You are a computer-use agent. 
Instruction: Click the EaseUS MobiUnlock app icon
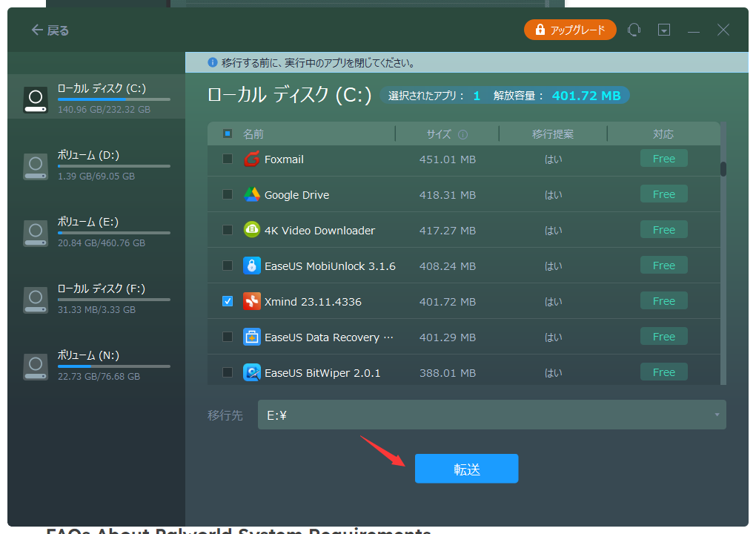(x=252, y=266)
